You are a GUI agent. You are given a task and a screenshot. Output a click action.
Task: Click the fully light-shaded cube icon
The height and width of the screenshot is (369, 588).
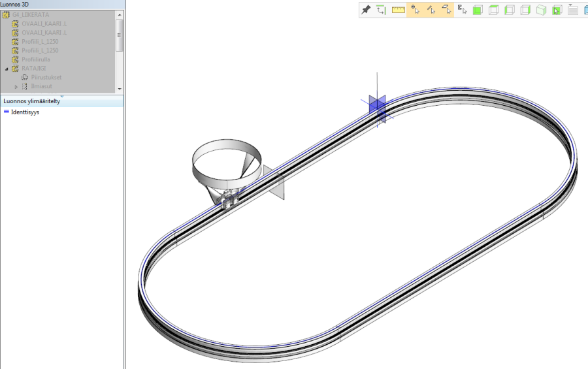point(540,10)
